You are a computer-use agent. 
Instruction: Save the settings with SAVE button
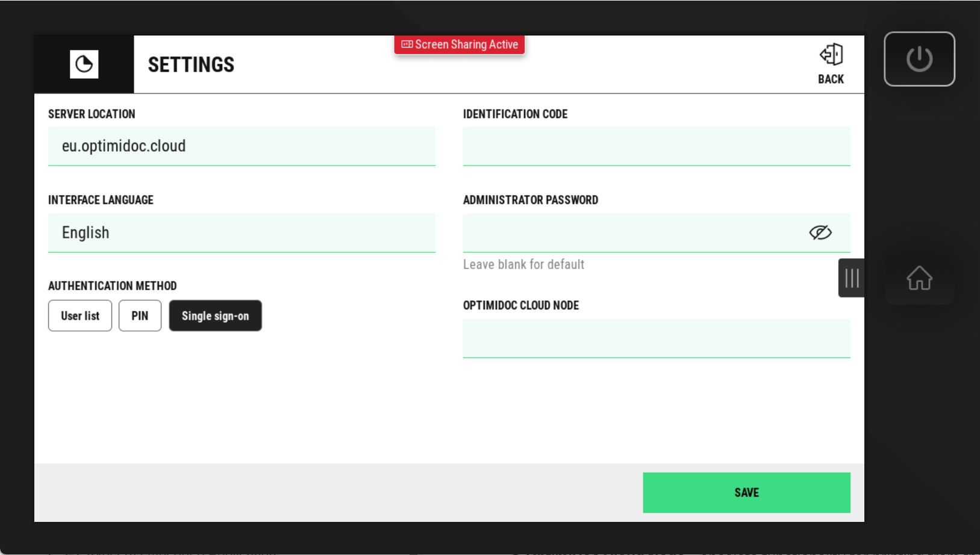[746, 492]
